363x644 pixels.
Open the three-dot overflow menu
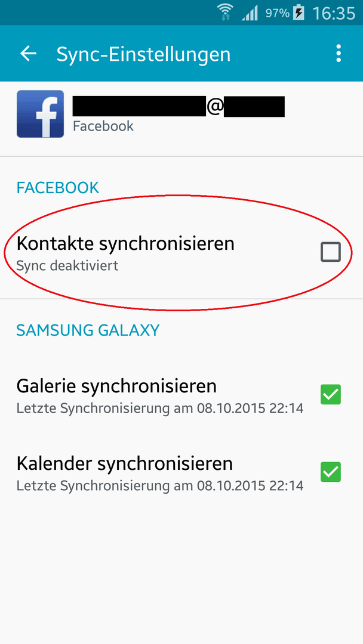click(339, 54)
